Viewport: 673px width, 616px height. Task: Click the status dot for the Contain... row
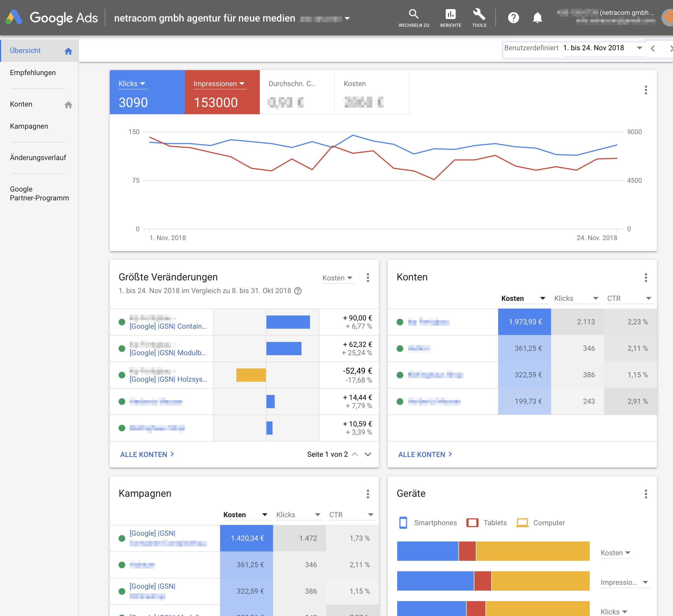(122, 322)
